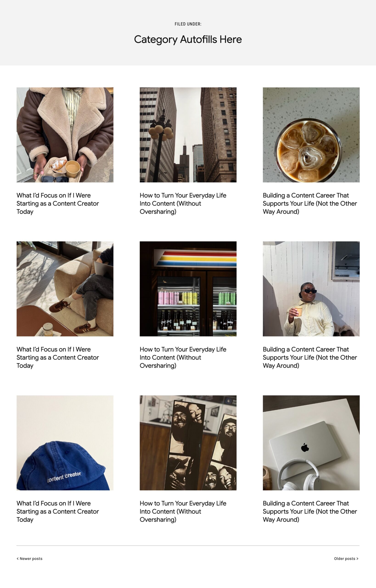The image size is (376, 588).
Task: Open second row "Building a Content Career" title
Action: pos(310,357)
